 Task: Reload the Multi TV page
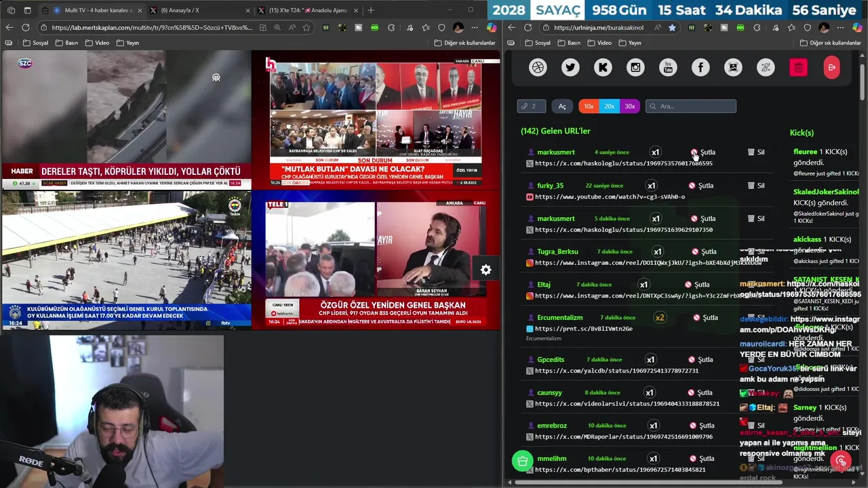pyautogui.click(x=26, y=28)
